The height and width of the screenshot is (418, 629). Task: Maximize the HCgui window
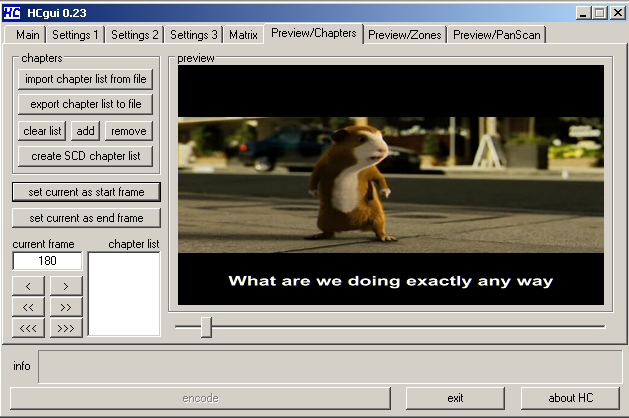(x=599, y=13)
